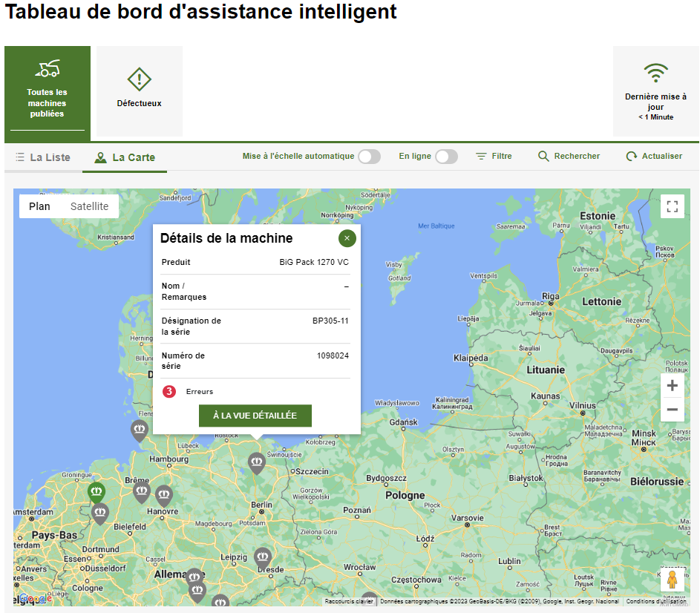The width and height of the screenshot is (700, 613).
Task: Click Actualiser to refresh data
Action: (x=654, y=157)
